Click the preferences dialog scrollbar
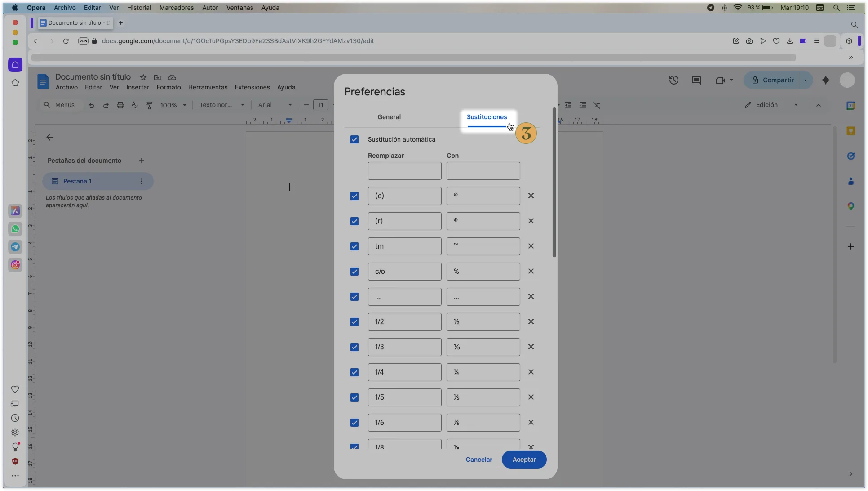The height and width of the screenshot is (491, 868). [554, 183]
